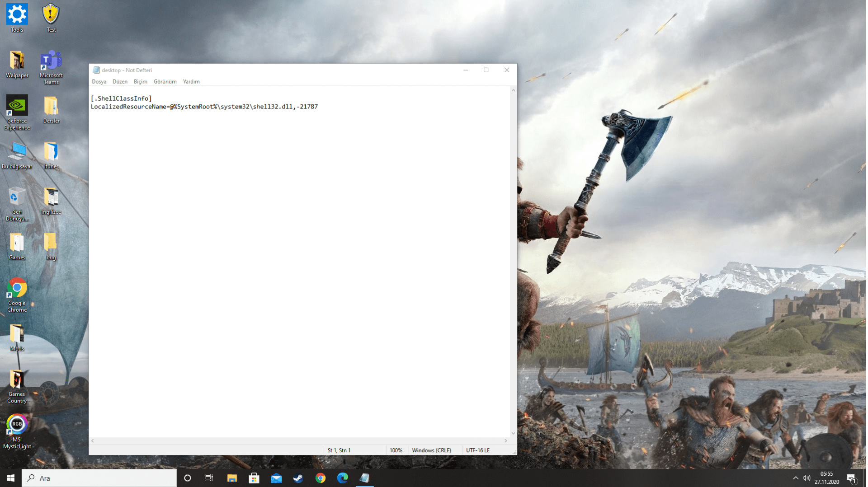Viewport: 868px width, 487px height.
Task: Select the Test shield desktop icon
Action: (x=51, y=18)
